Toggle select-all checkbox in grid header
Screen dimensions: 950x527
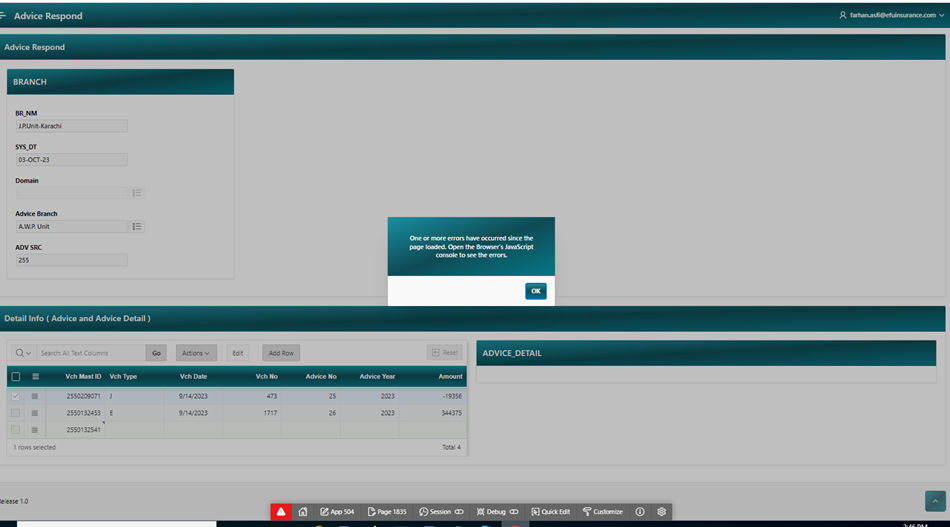tap(15, 377)
